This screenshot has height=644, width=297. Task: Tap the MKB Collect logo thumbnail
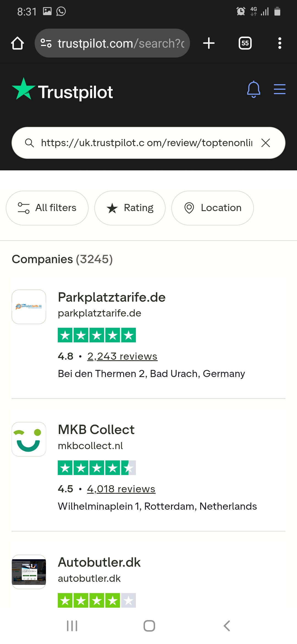tap(29, 439)
